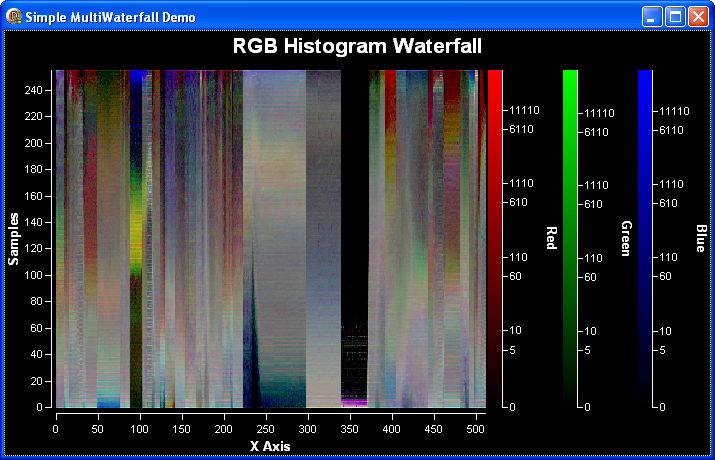Click the 240 tick on Samples axis
The height and width of the screenshot is (460, 715).
tap(33, 90)
